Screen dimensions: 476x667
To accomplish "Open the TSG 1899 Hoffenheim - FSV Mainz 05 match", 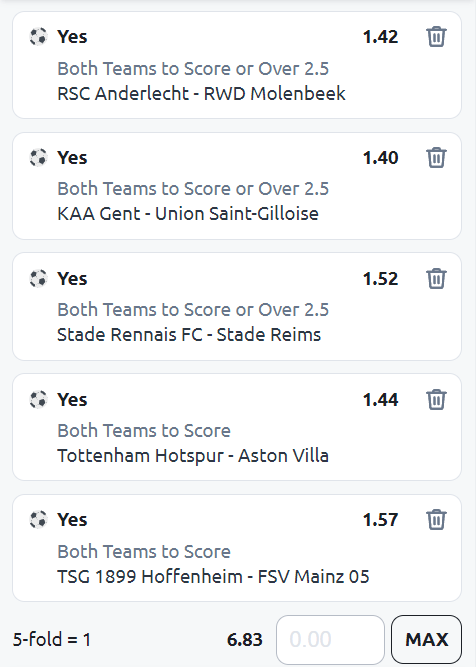I will click(x=213, y=577).
